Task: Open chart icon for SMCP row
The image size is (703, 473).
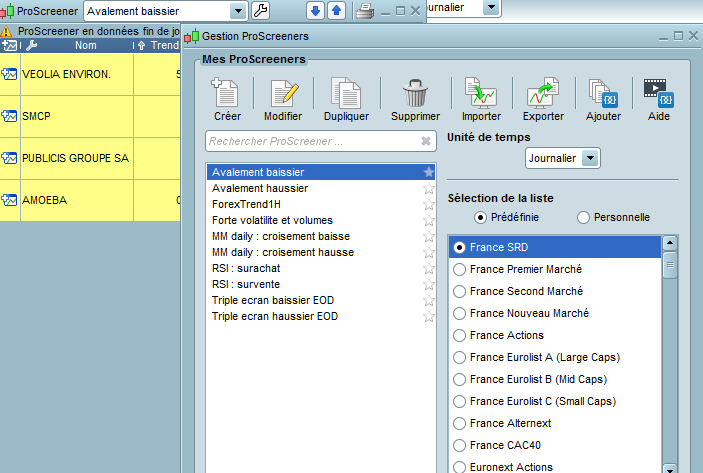Action: [x=9, y=116]
